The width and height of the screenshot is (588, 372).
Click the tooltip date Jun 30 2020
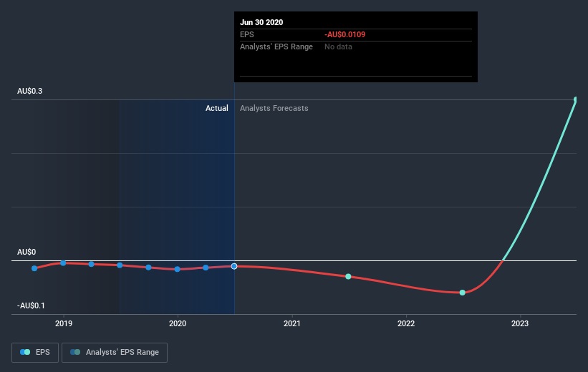[261, 22]
